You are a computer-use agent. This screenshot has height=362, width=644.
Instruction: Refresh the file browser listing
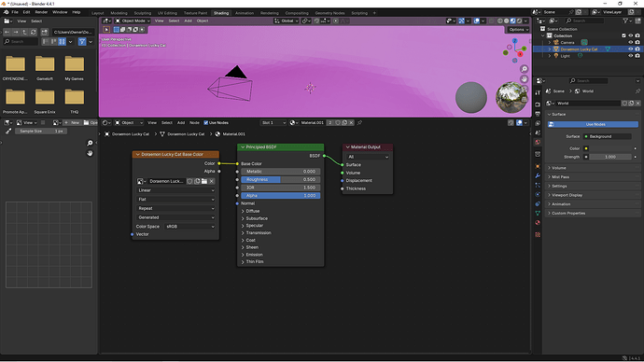tap(34, 32)
